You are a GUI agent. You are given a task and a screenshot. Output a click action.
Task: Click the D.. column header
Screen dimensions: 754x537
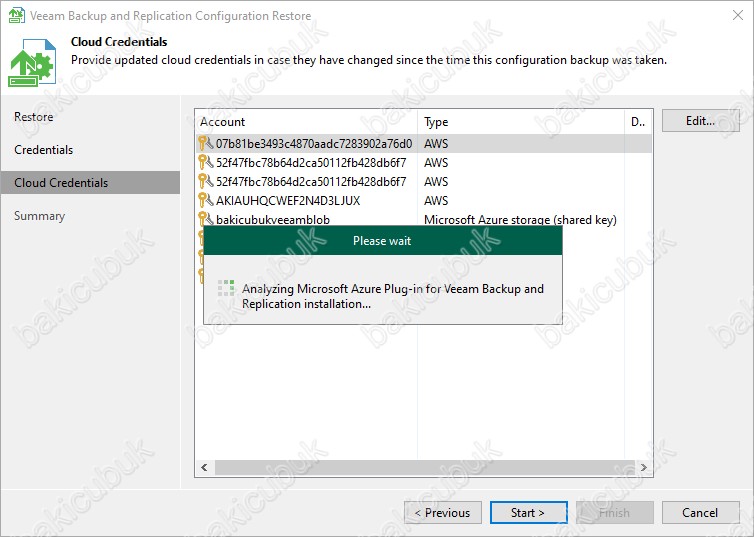(x=638, y=122)
